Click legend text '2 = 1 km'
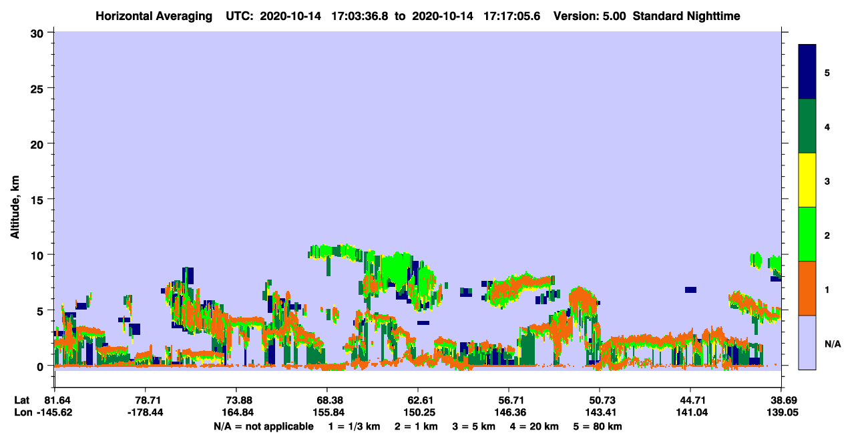The image size is (868, 445). (417, 426)
